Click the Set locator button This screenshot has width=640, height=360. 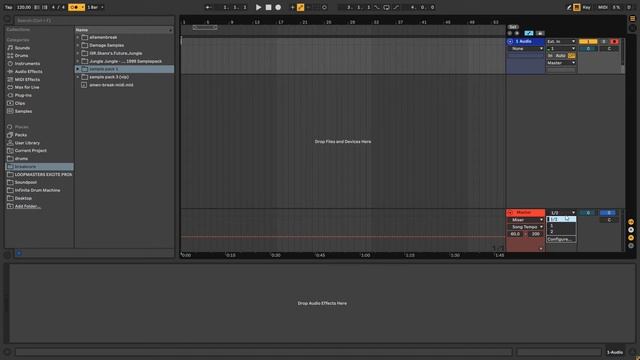[513, 27]
